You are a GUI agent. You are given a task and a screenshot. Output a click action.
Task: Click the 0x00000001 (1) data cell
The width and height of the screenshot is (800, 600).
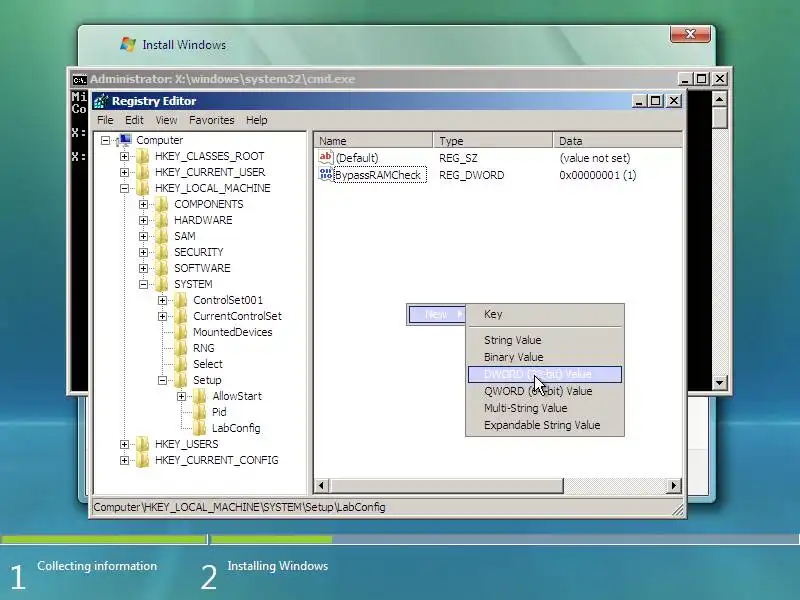click(x=597, y=175)
